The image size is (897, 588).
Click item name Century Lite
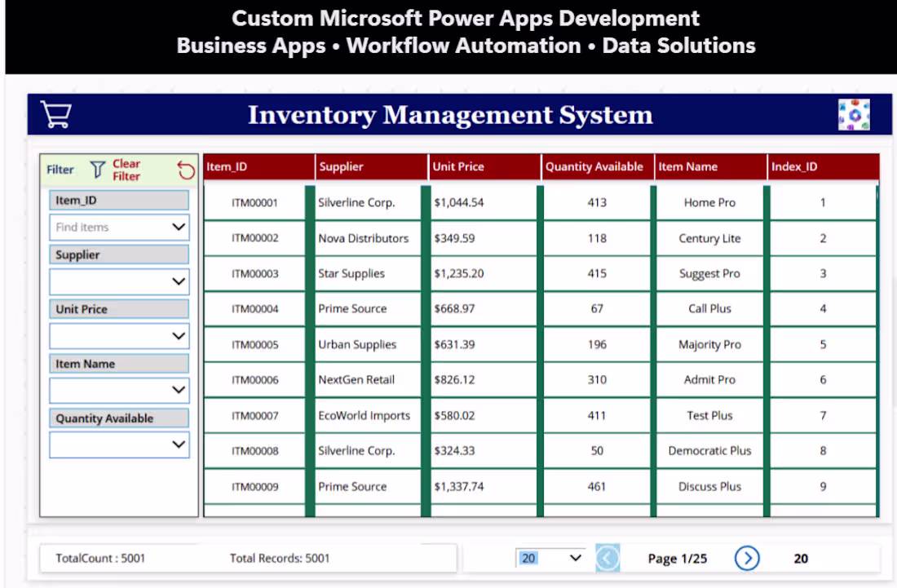click(x=709, y=238)
